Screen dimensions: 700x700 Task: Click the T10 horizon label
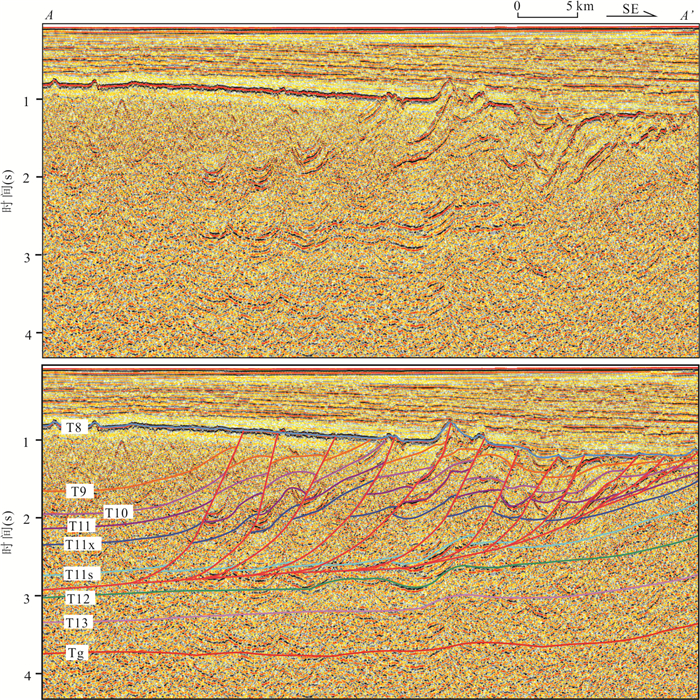tap(118, 512)
